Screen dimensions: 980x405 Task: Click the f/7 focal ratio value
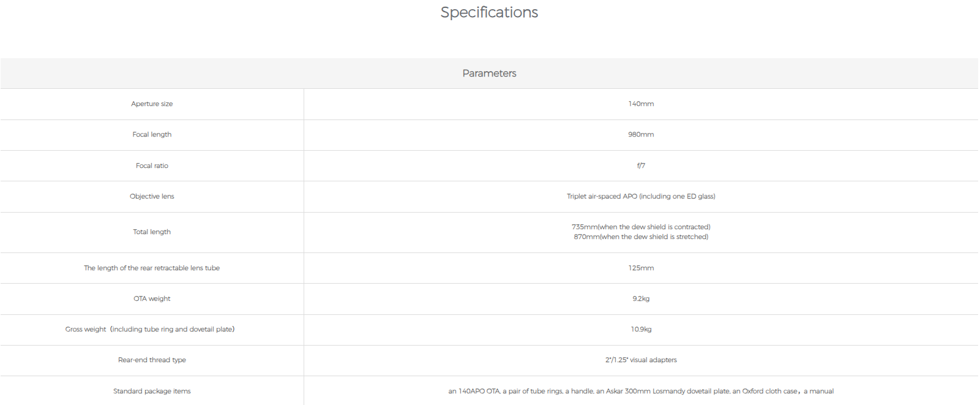click(641, 166)
